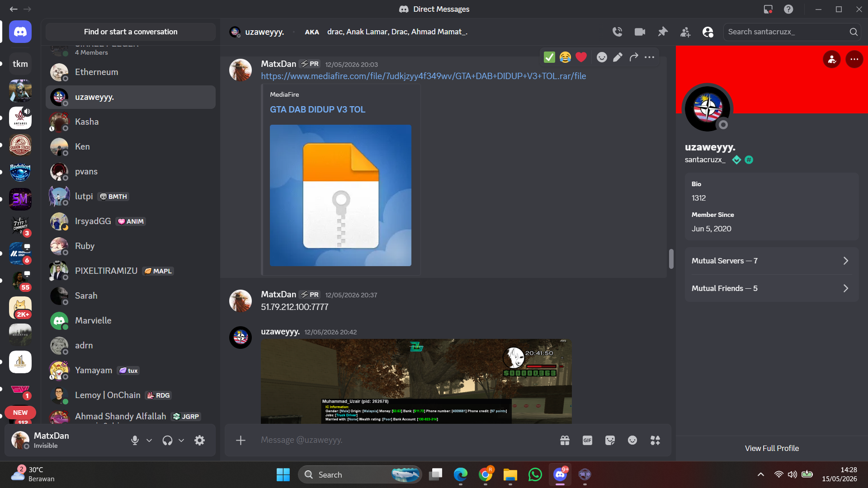
Task: Open the GTA screenshot image from uzaweyyy.
Action: click(x=416, y=381)
